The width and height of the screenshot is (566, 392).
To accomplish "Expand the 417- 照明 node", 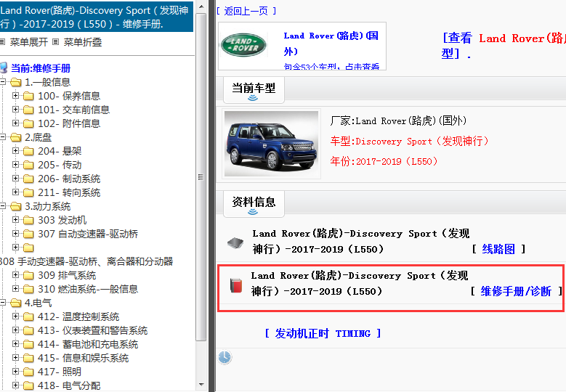I will [x=15, y=372].
